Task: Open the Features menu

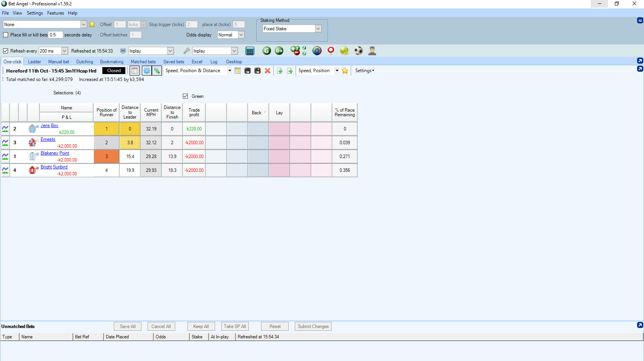Action: 56,13
